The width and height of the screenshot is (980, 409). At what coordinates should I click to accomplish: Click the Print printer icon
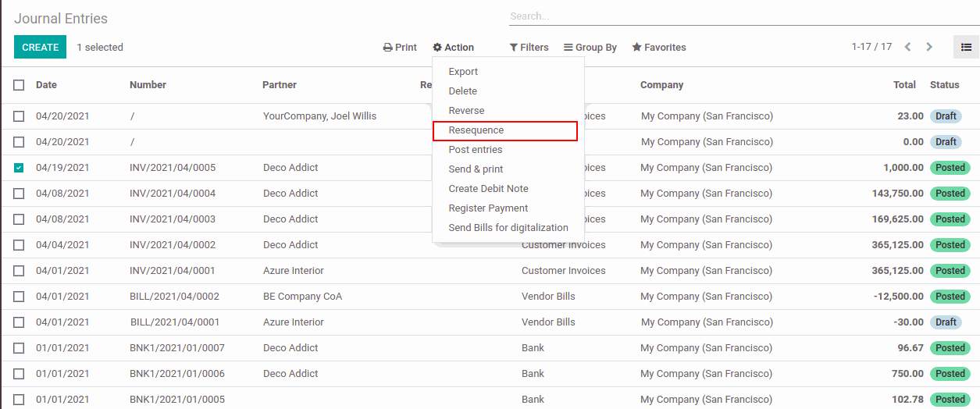(387, 48)
